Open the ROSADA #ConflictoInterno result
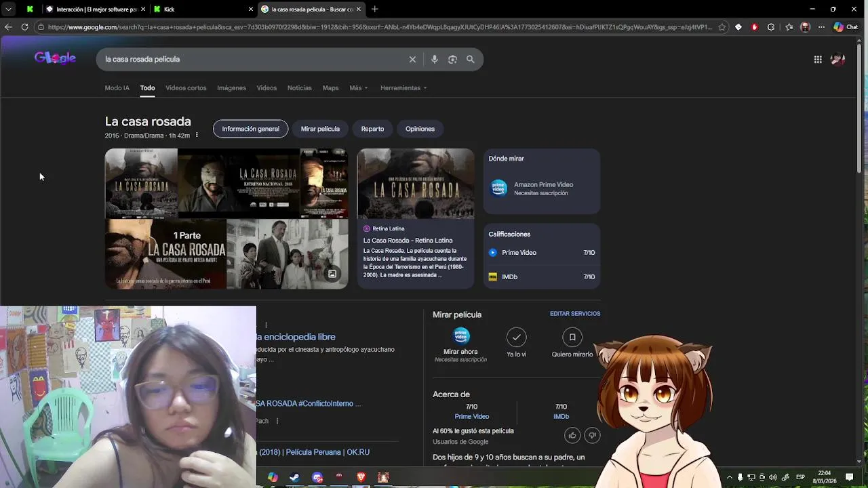 point(308,403)
